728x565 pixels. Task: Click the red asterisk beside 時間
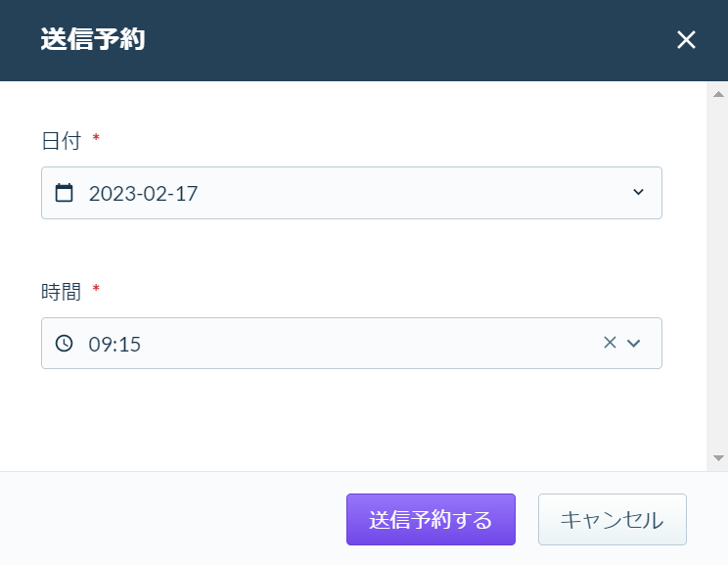click(96, 289)
